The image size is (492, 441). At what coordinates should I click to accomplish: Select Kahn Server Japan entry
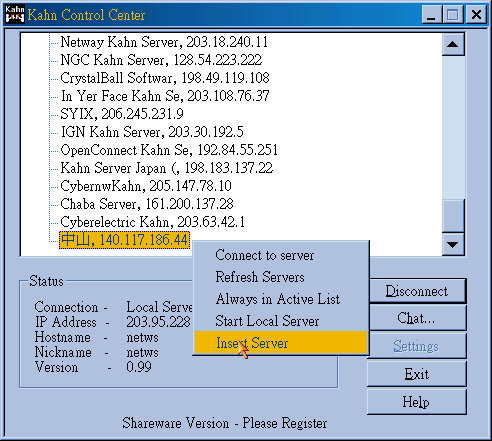click(x=167, y=168)
